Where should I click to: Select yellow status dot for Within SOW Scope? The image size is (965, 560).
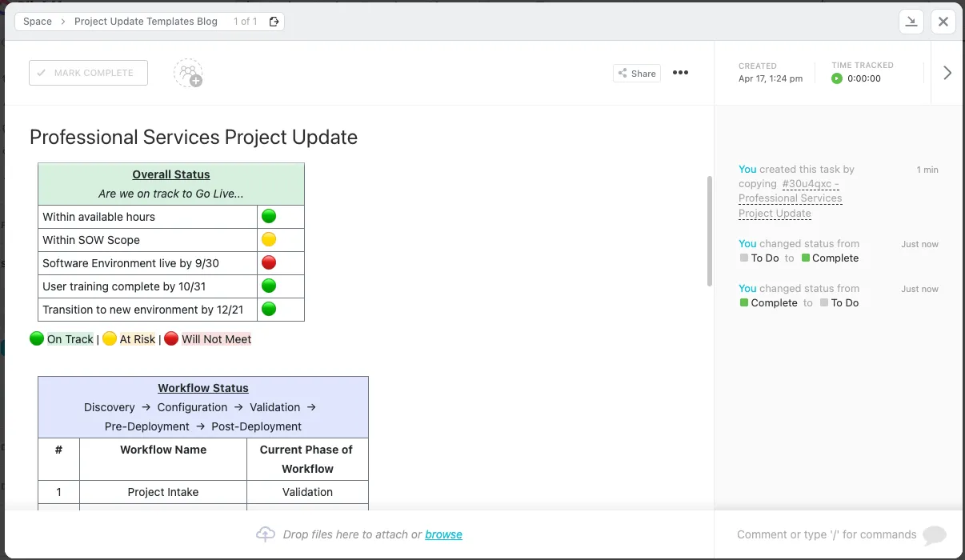tap(269, 239)
